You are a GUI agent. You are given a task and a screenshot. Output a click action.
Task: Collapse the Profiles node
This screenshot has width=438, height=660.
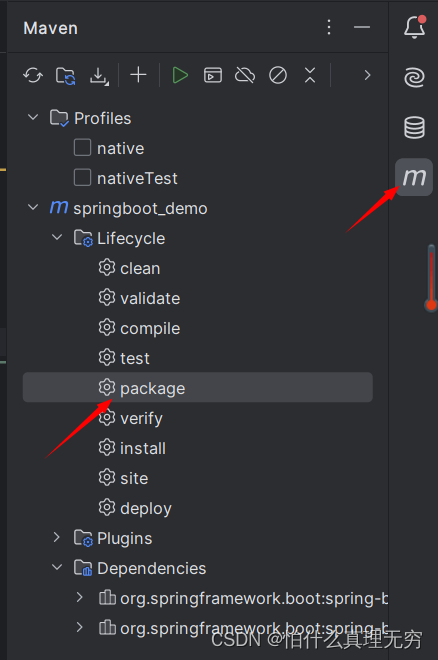point(33,117)
